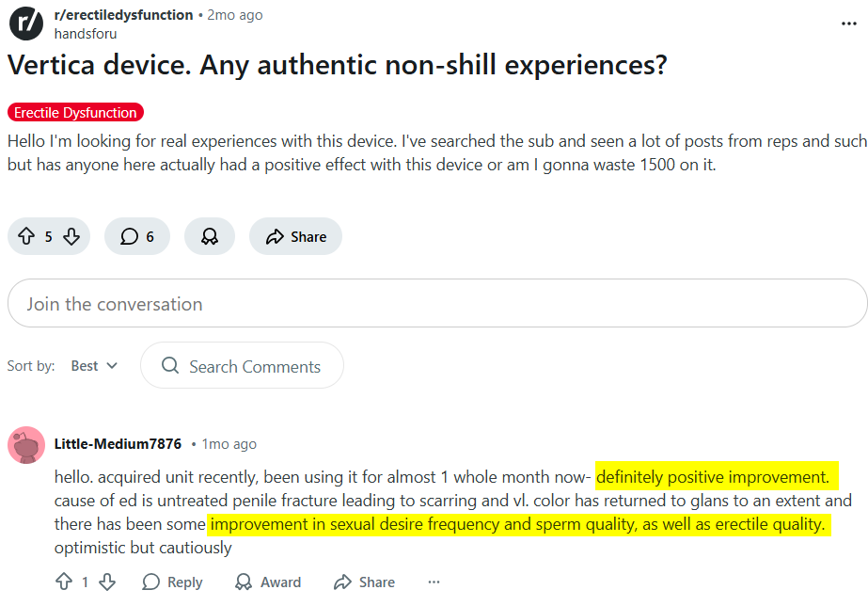Screen dimensions: 868x606
Task: Open the comment's three-dot more options
Action: click(x=434, y=582)
